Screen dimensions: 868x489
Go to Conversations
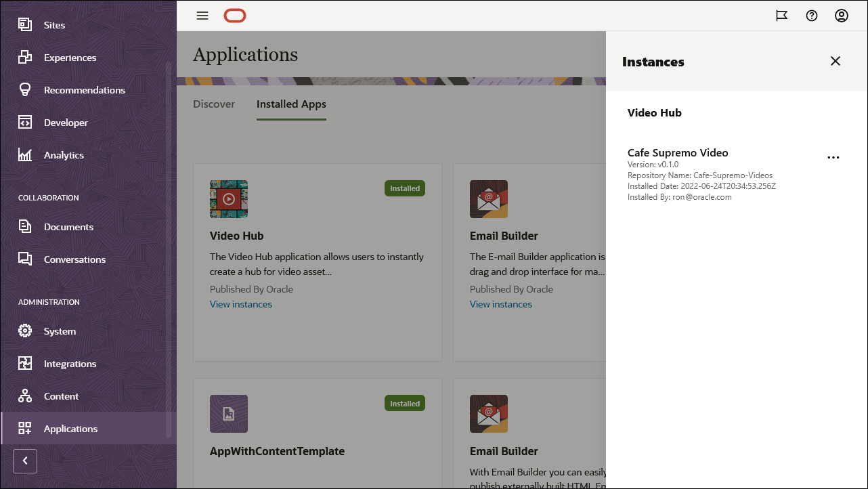click(74, 259)
